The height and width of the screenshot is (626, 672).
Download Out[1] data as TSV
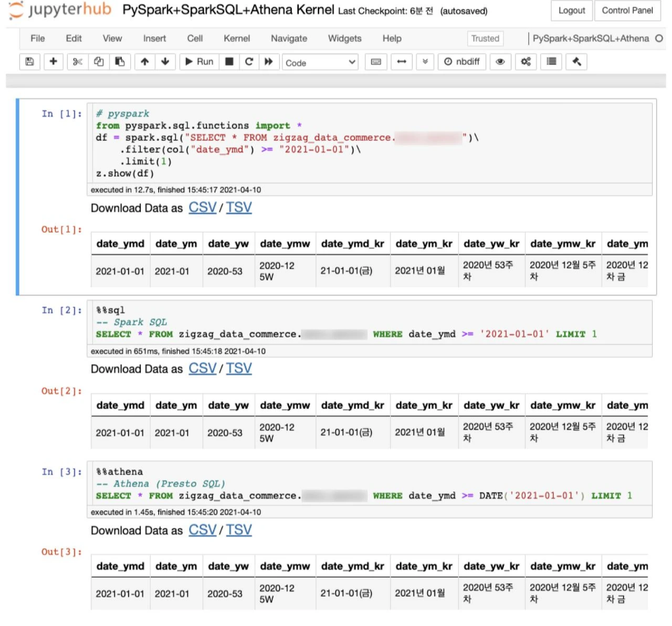pyautogui.click(x=239, y=207)
